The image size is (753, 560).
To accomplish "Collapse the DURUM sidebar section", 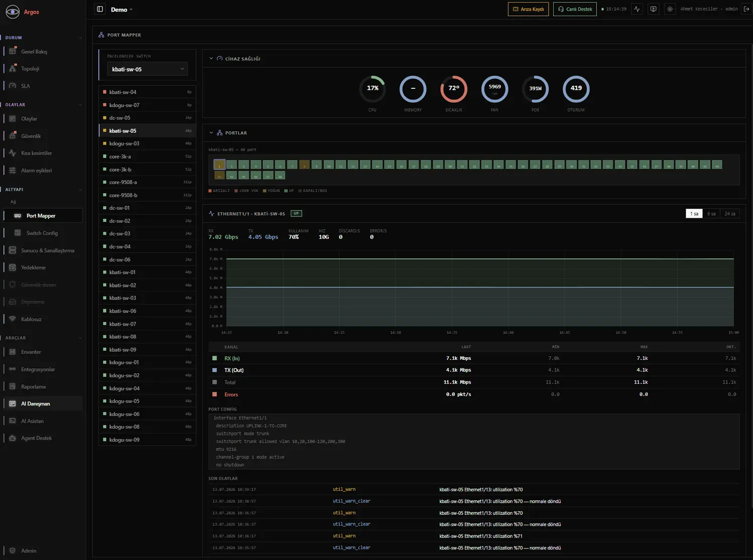I will (x=80, y=38).
